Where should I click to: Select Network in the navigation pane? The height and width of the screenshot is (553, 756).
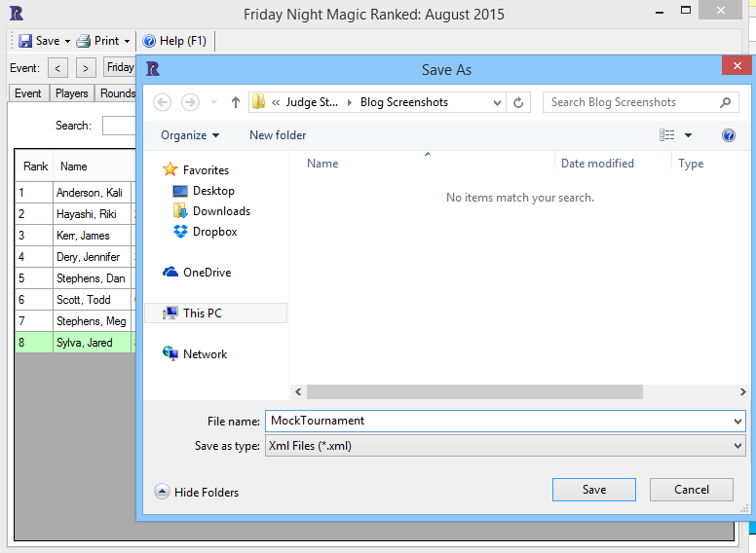(195, 354)
